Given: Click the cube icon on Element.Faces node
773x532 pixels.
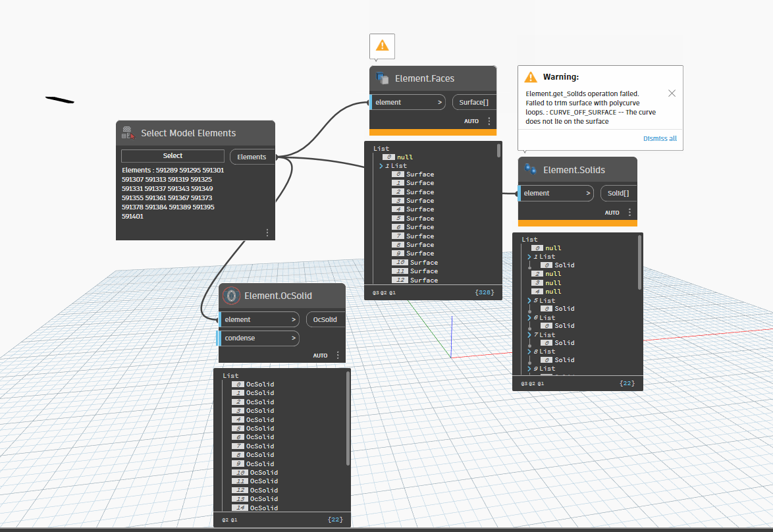Looking at the screenshot, I should [383, 78].
